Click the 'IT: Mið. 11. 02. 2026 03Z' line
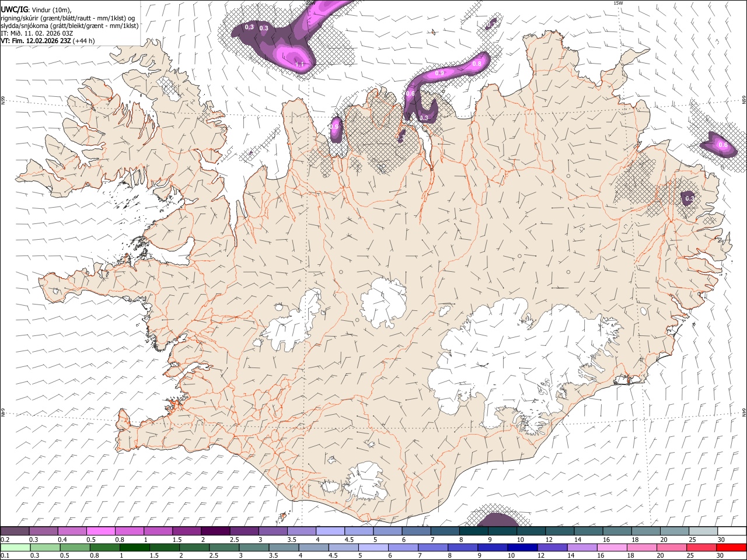The height and width of the screenshot is (560, 747). pyautogui.click(x=37, y=33)
